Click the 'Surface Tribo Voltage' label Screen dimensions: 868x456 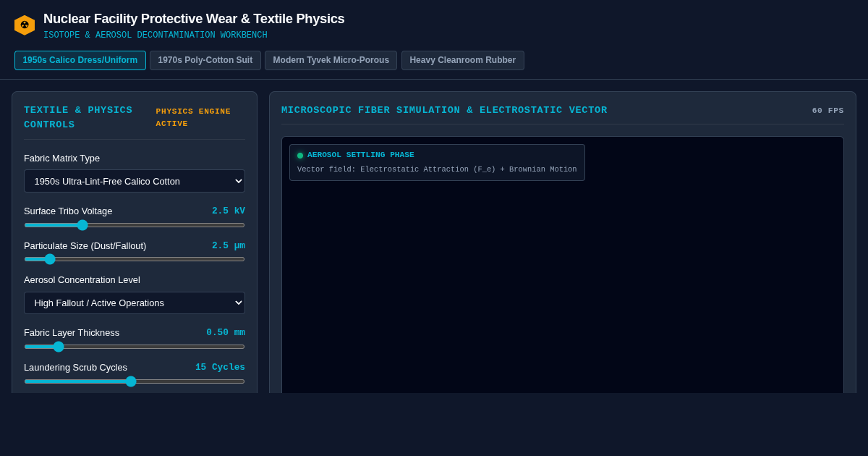tap(68, 211)
